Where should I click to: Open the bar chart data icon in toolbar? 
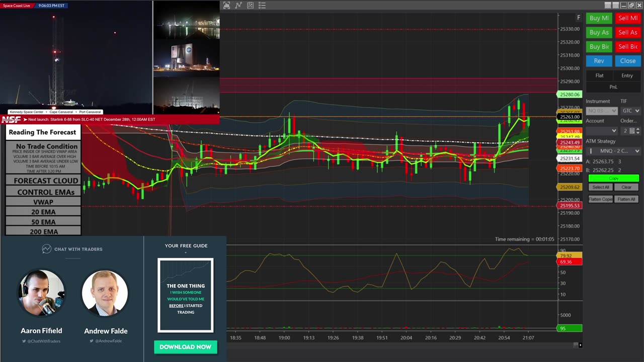click(x=227, y=6)
